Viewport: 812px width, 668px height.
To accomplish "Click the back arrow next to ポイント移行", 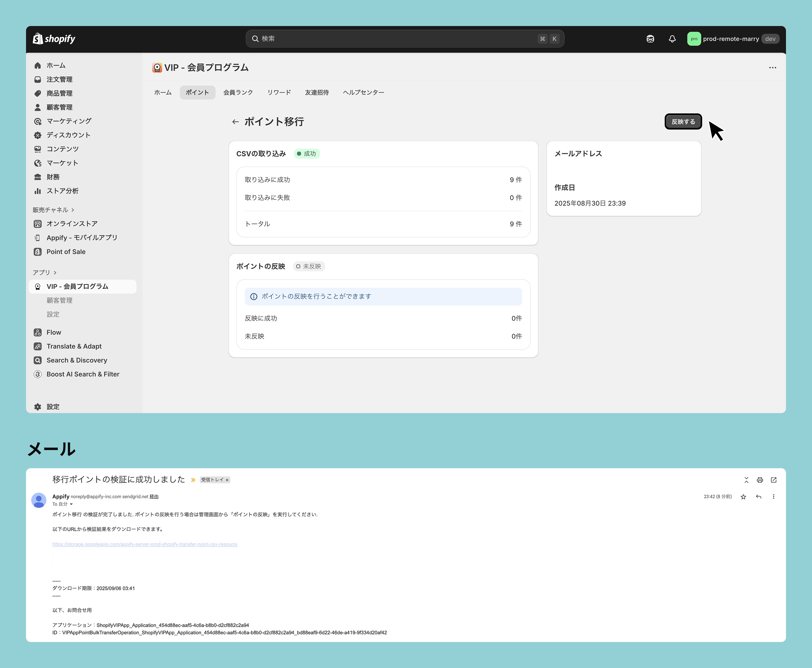I will (235, 122).
